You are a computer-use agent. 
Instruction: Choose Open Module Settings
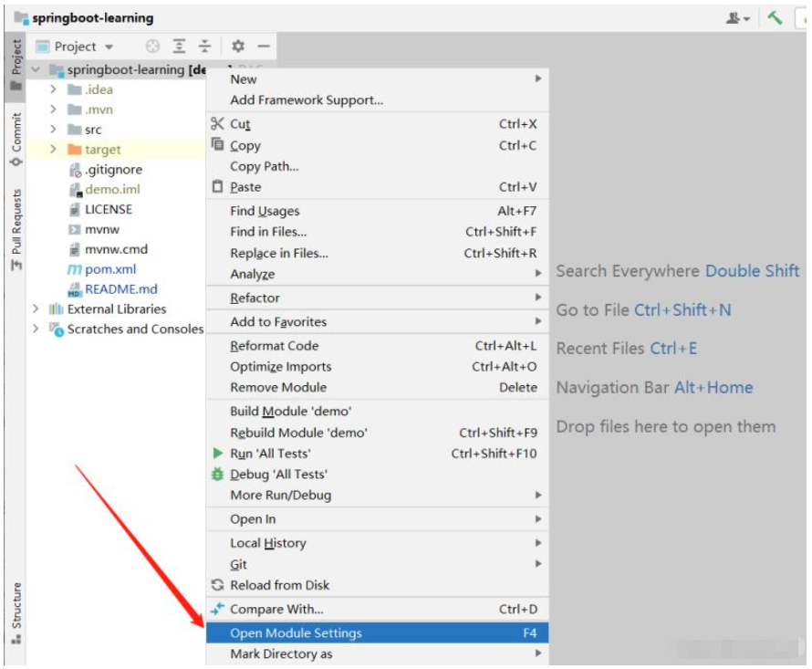point(377,632)
